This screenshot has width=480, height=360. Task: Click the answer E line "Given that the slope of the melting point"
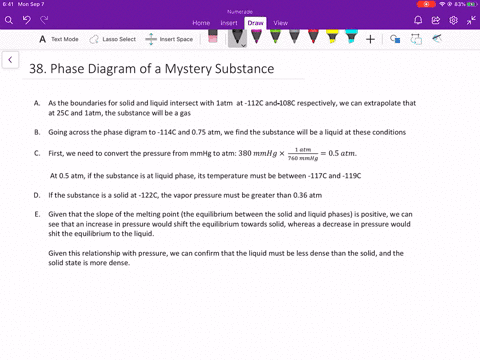click(x=230, y=214)
